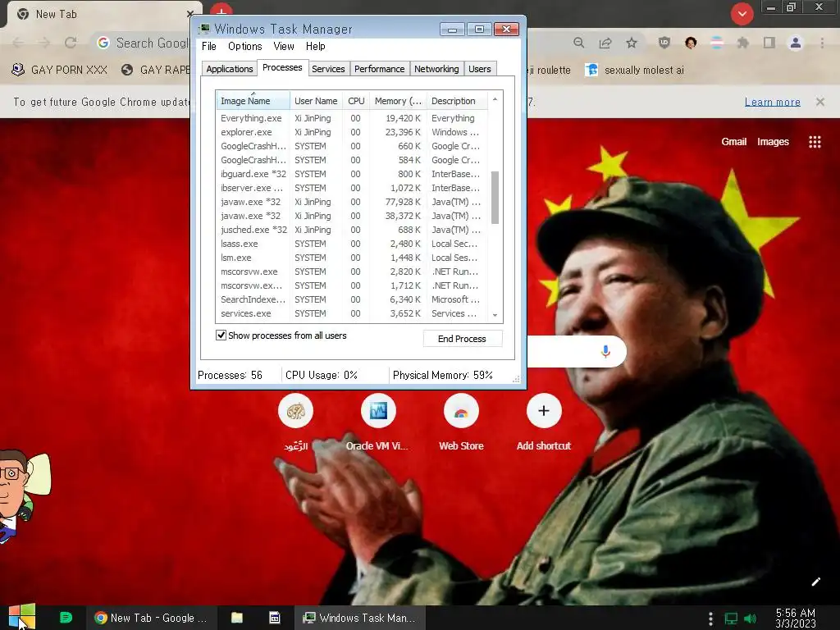Image resolution: width=840 pixels, height=630 pixels.
Task: Open the Chrome profile avatar icon
Action: tap(796, 43)
